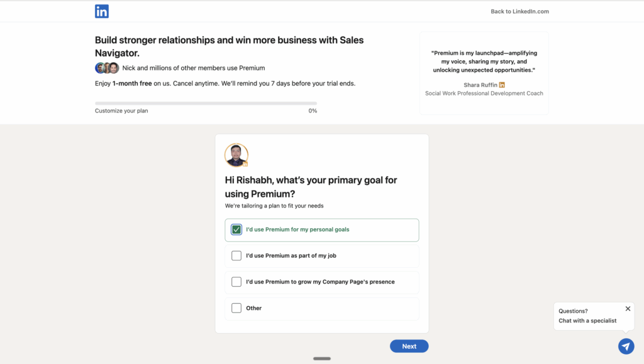Click the gray handle bar at bottom
The image size is (644, 364).
pyautogui.click(x=322, y=358)
